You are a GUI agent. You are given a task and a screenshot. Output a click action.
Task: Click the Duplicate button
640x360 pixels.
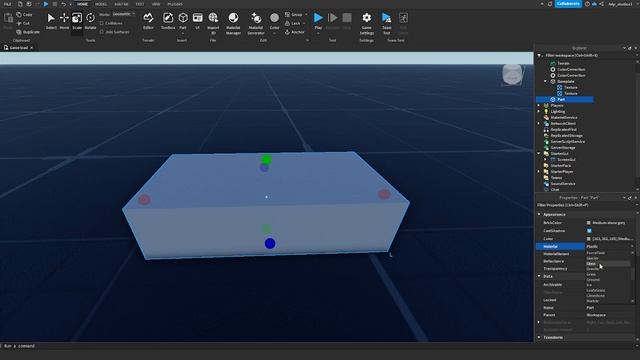pos(28,32)
